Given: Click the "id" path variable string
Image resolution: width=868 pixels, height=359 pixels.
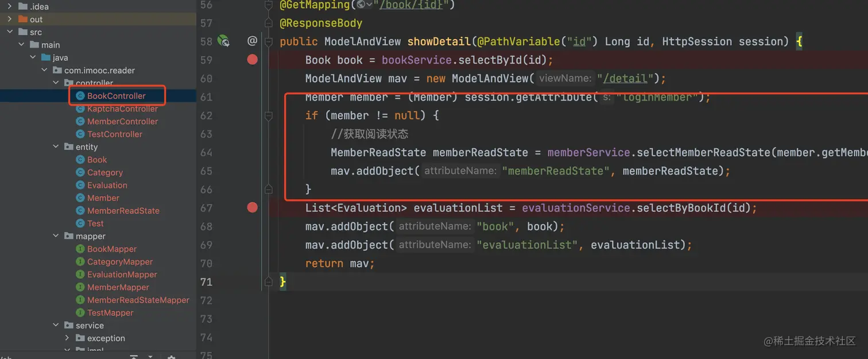Looking at the screenshot, I should [579, 41].
